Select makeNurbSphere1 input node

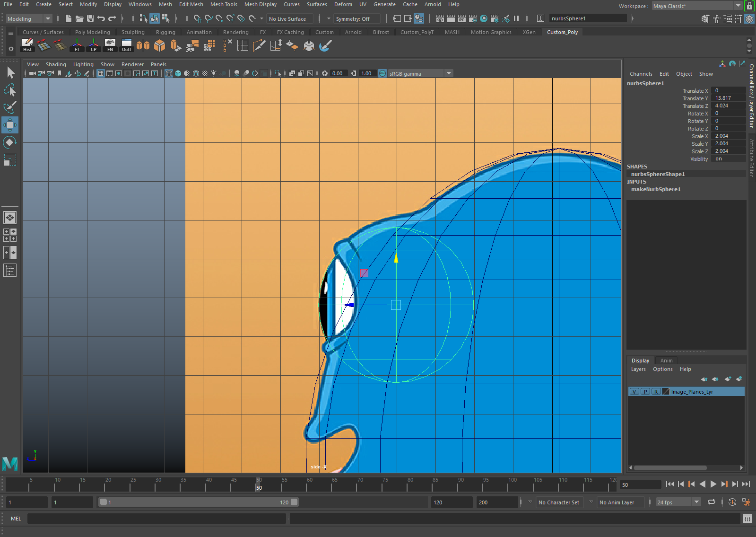(x=656, y=189)
